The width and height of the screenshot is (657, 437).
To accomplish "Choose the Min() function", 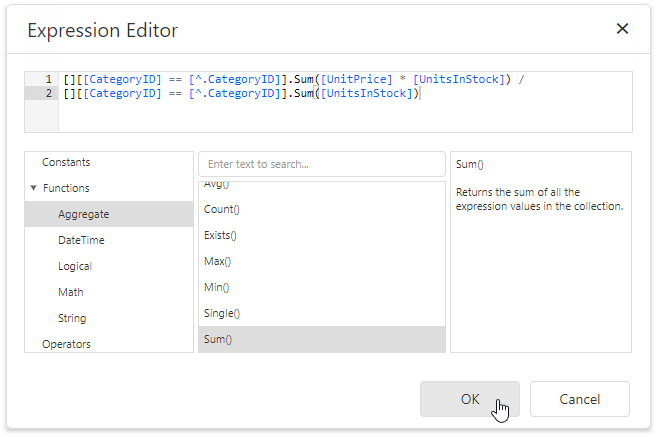I will 217,288.
